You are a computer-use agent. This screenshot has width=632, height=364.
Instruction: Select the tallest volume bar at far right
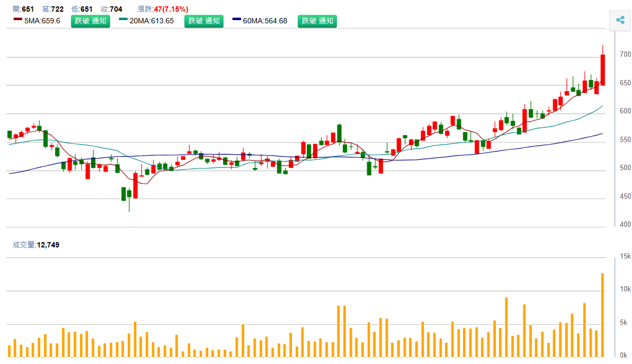pyautogui.click(x=602, y=315)
